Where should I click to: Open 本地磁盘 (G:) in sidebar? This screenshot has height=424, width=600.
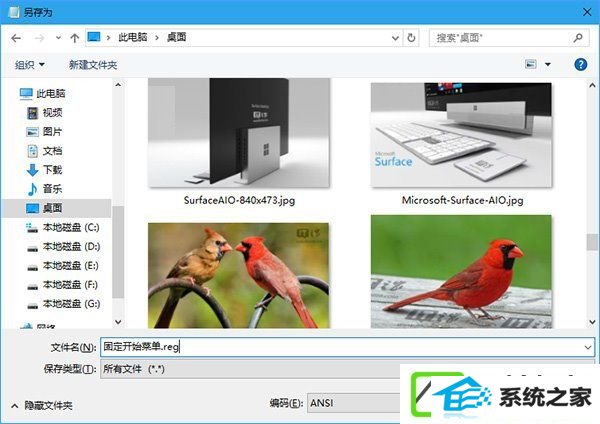pos(71,304)
